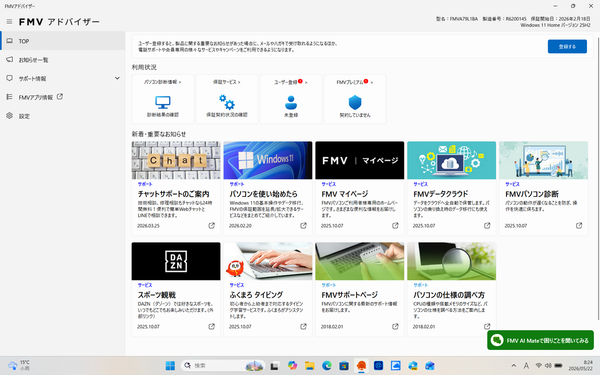
Task: Open external link icon on チャットサポートのご案内
Action: pyautogui.click(x=212, y=225)
